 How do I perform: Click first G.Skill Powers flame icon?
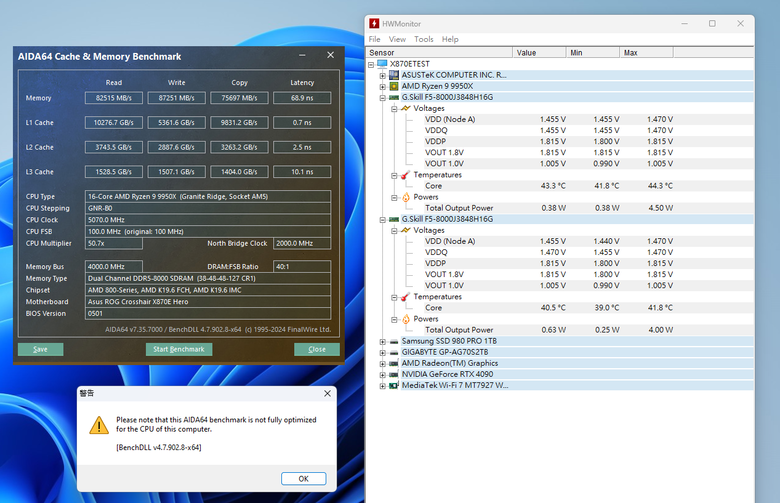(x=406, y=197)
